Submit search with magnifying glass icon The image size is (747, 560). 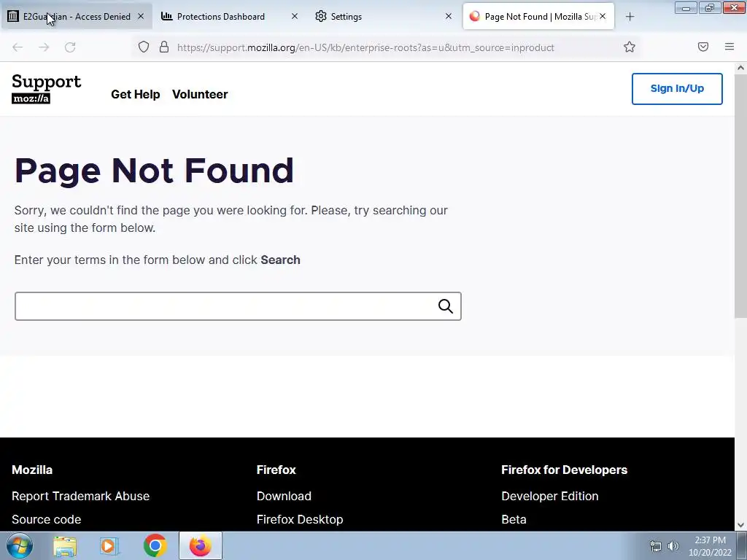(x=446, y=306)
